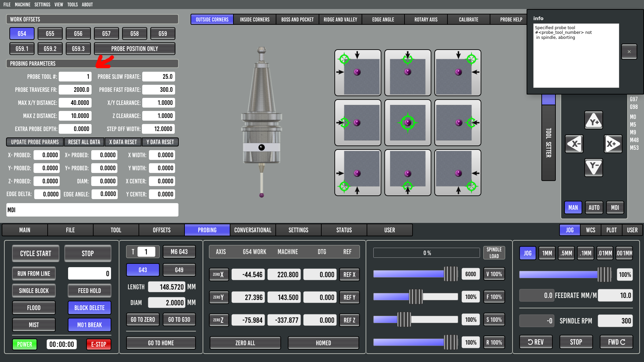Select the top-right outside corner probe routine
Screen dimensions: 644x362
click(x=458, y=73)
